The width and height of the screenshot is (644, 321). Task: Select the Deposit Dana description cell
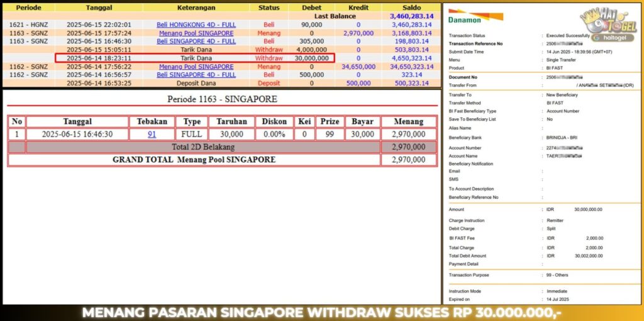coord(196,83)
